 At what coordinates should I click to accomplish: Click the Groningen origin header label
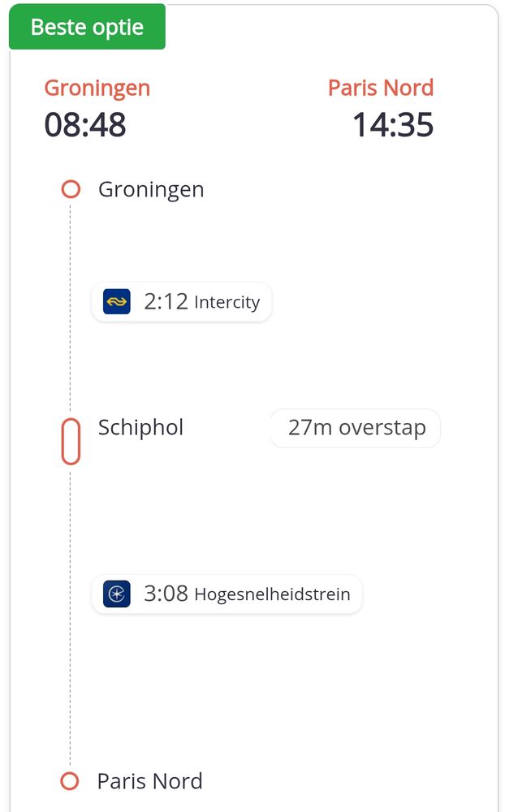click(x=97, y=88)
